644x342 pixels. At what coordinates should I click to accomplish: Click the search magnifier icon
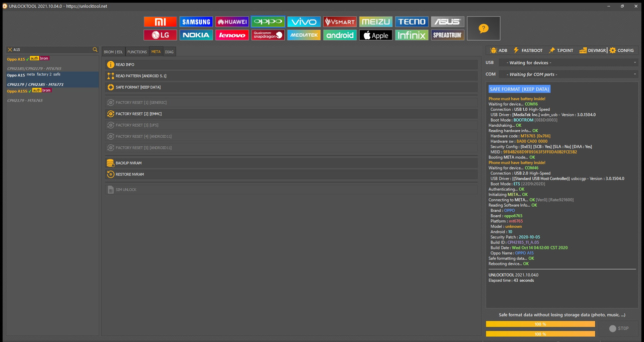(95, 50)
